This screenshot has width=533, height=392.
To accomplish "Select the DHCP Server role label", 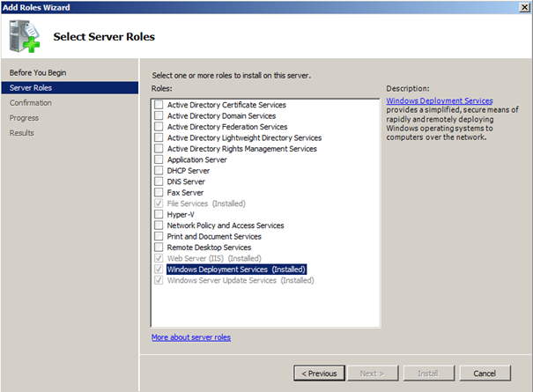I will pos(189,171).
